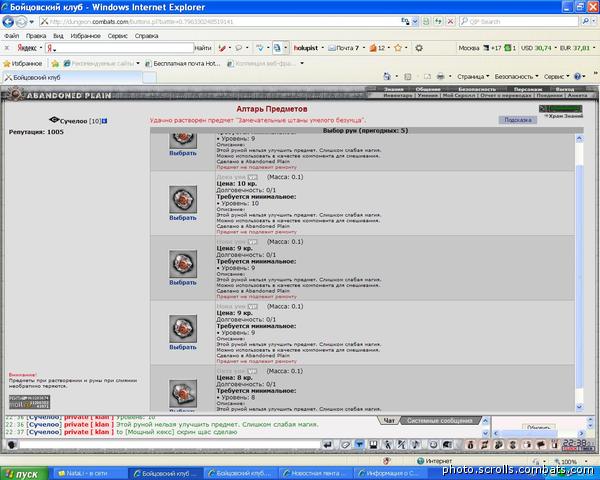Click the Выход link in game menu

click(565, 89)
